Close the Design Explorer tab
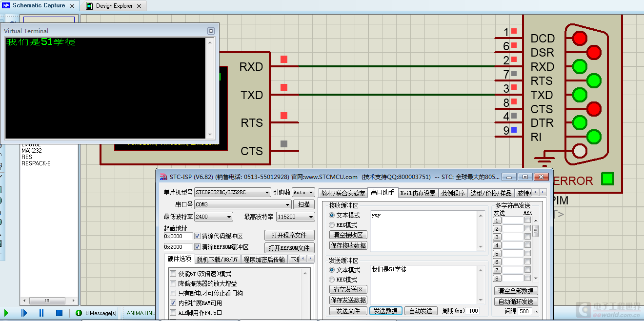 (x=139, y=6)
